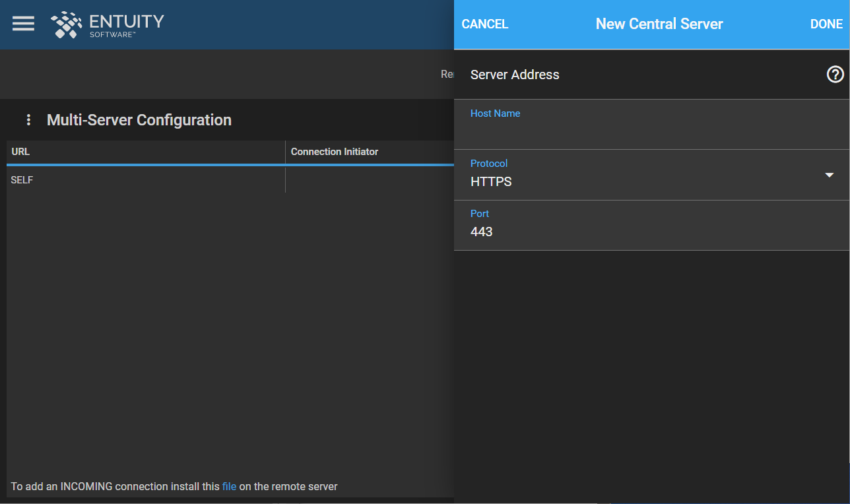Click the Entuity Software logo
This screenshot has width=850, height=504.
click(107, 24)
